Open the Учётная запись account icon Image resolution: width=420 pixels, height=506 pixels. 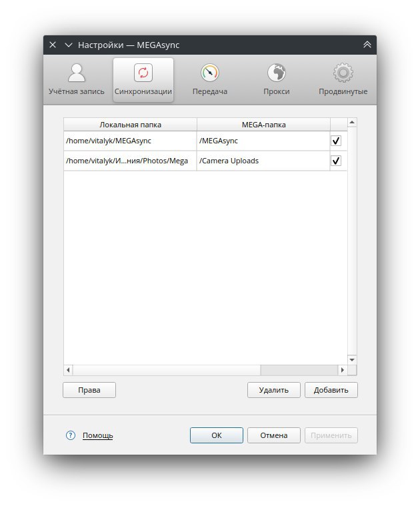(77, 73)
